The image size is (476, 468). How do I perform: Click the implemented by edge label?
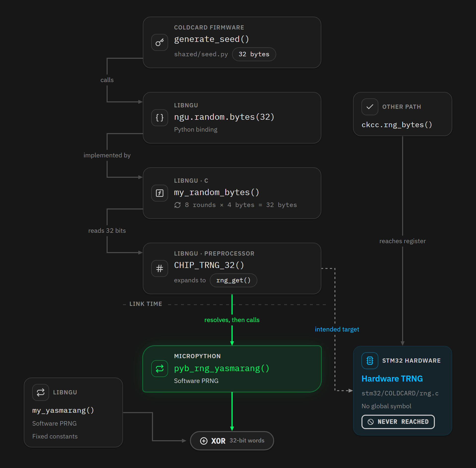(x=107, y=155)
